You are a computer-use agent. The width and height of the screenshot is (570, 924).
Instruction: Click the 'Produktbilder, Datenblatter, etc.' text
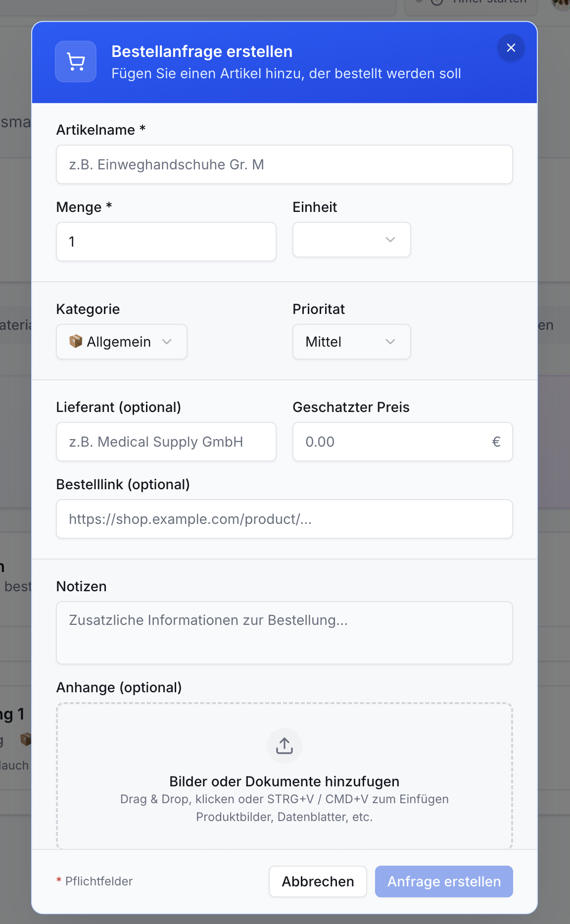point(285,817)
